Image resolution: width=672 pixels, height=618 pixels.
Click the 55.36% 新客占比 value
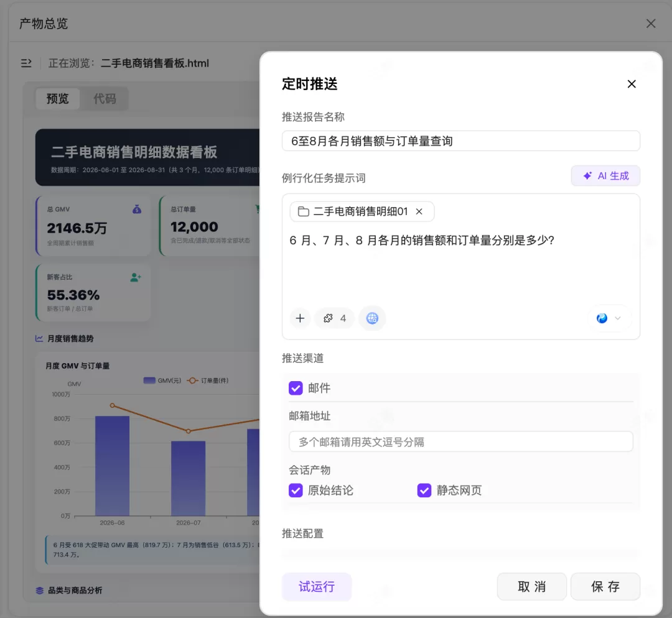[73, 295]
